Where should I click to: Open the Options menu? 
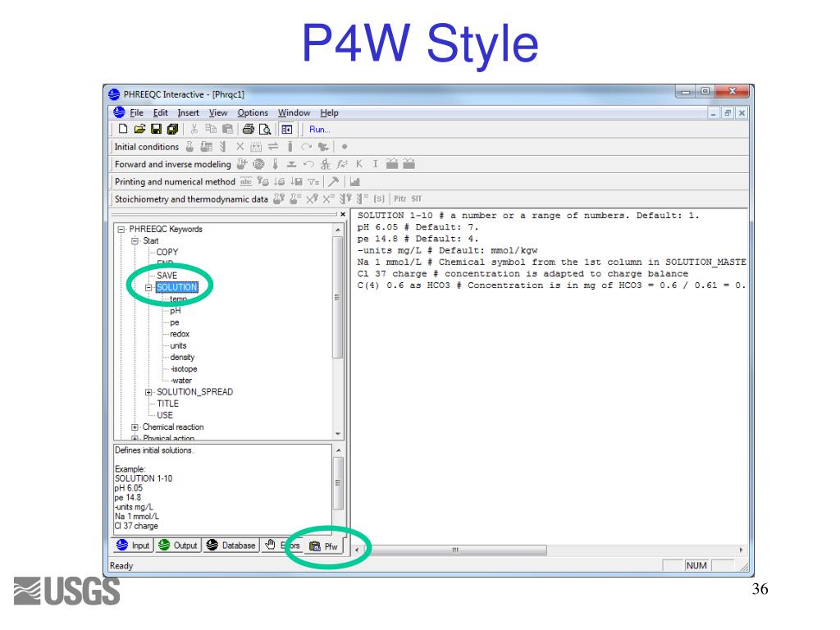coord(253,113)
